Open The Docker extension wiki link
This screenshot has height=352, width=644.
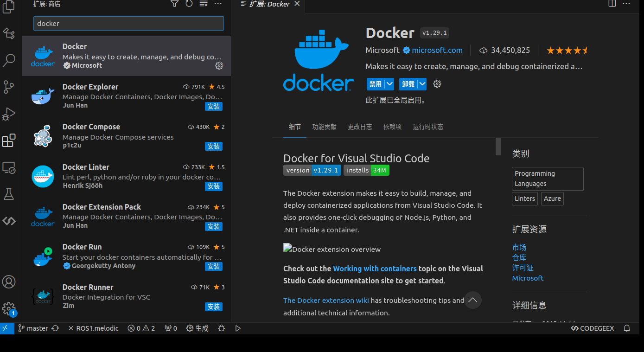326,300
